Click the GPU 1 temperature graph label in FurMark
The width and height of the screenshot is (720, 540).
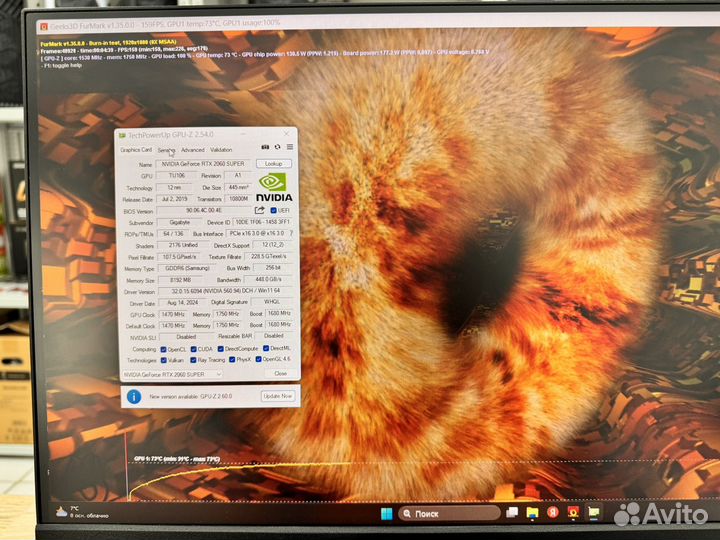pos(177,459)
